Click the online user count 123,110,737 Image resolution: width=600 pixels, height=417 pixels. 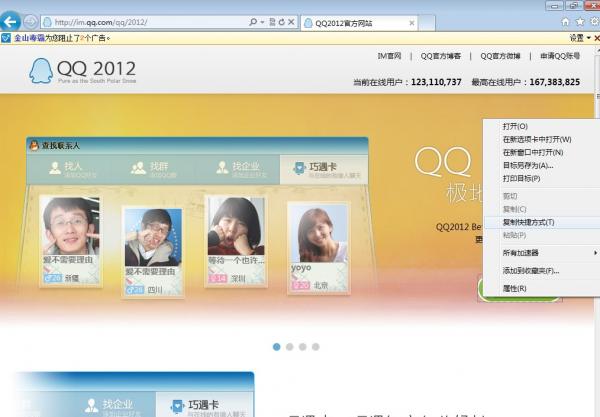tap(436, 82)
